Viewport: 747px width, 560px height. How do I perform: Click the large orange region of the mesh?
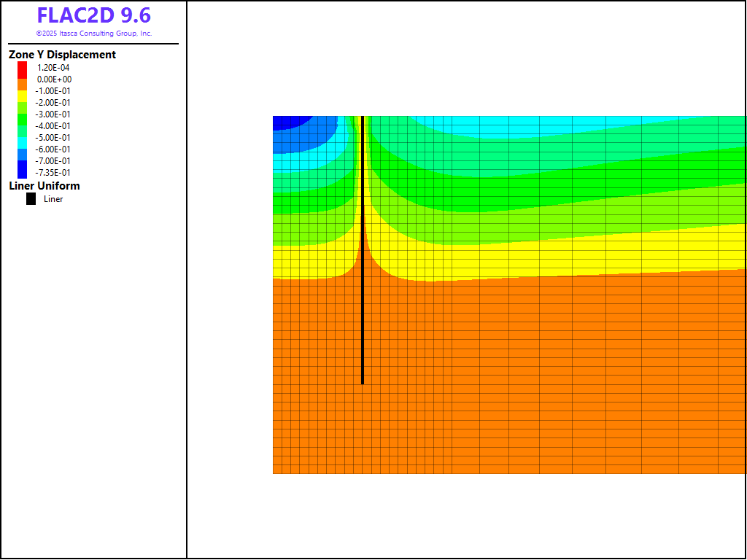tap(511, 379)
